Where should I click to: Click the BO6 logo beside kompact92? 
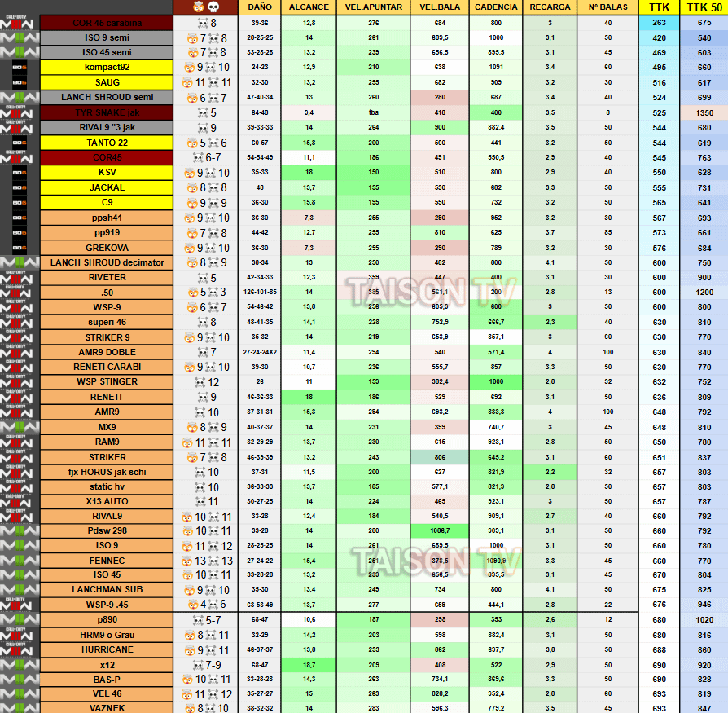tap(20, 68)
